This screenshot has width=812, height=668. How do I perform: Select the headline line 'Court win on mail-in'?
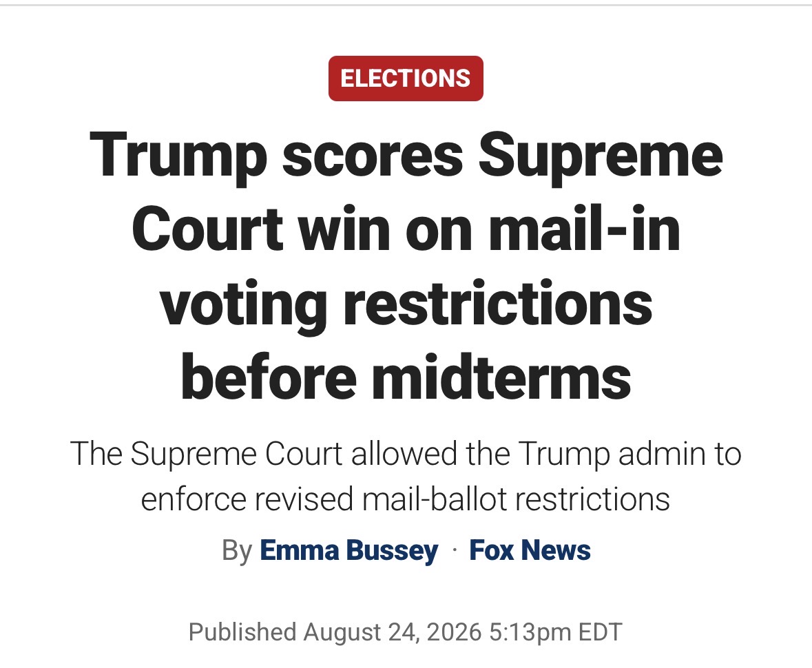coord(406,229)
